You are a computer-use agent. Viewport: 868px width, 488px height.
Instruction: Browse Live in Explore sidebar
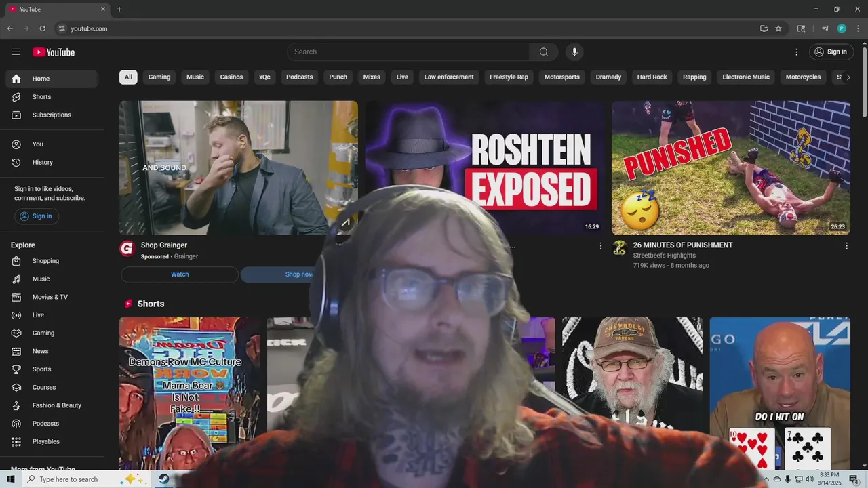[52, 315]
